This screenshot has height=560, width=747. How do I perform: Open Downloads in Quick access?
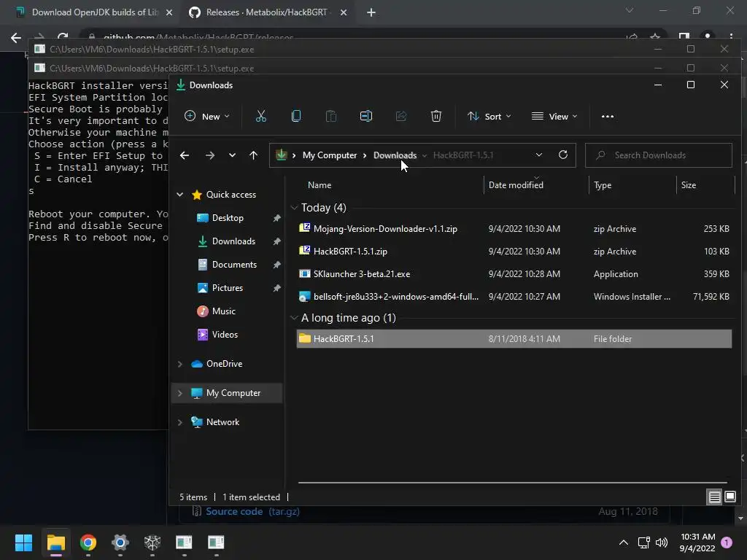tap(233, 241)
